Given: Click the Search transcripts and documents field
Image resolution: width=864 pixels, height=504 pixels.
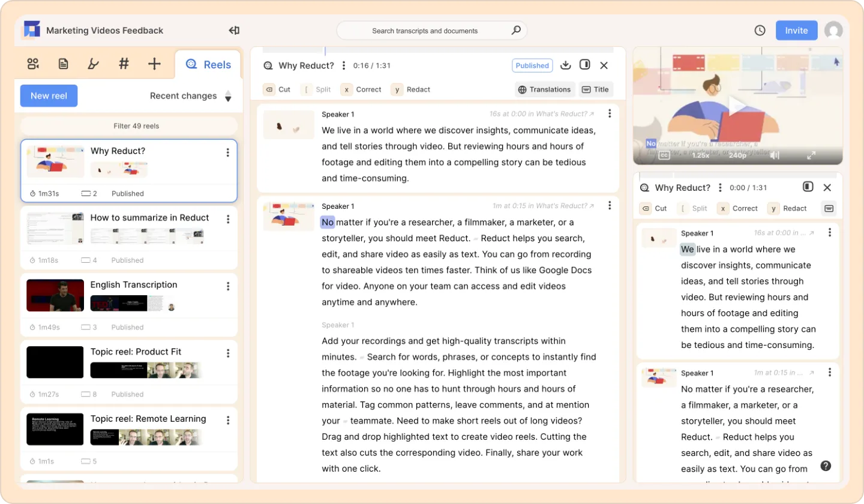Looking at the screenshot, I should 431,31.
